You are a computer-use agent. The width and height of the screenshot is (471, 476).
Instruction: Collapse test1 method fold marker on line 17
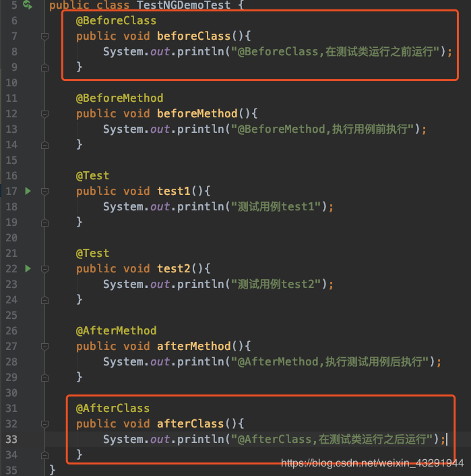[x=44, y=191]
